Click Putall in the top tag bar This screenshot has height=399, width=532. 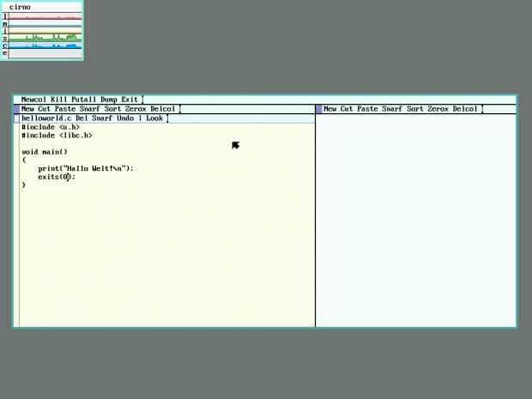point(84,100)
